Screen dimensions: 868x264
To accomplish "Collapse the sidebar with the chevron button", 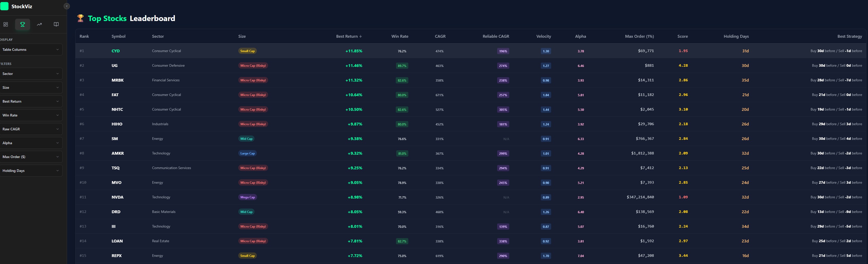I will pos(67,6).
